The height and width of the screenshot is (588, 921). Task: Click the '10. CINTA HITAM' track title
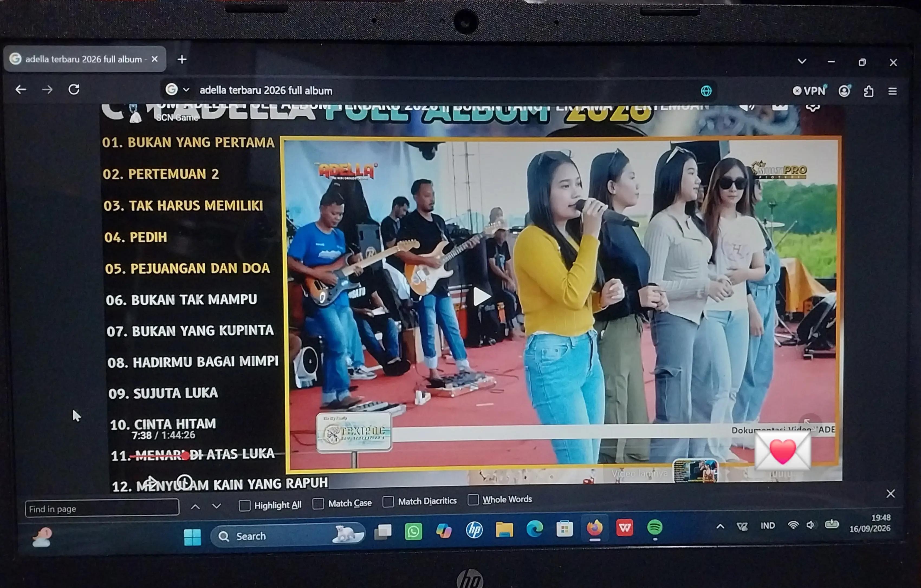coord(163,424)
